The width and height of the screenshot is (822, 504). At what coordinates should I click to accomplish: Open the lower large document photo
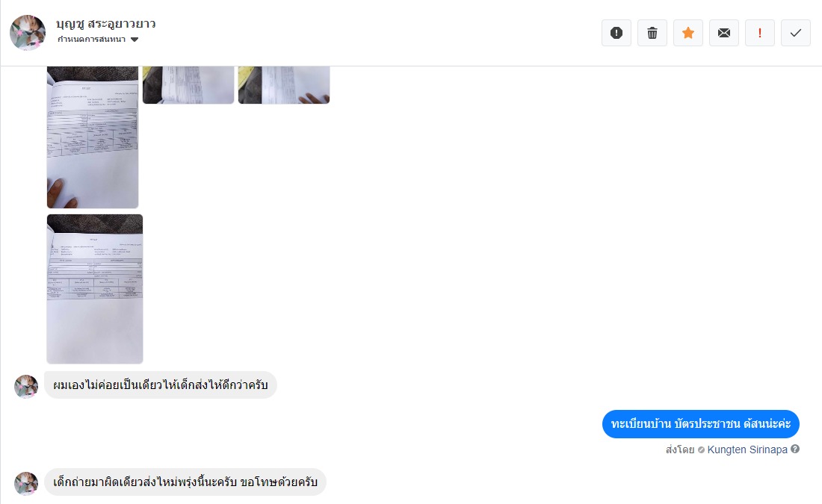tap(95, 289)
